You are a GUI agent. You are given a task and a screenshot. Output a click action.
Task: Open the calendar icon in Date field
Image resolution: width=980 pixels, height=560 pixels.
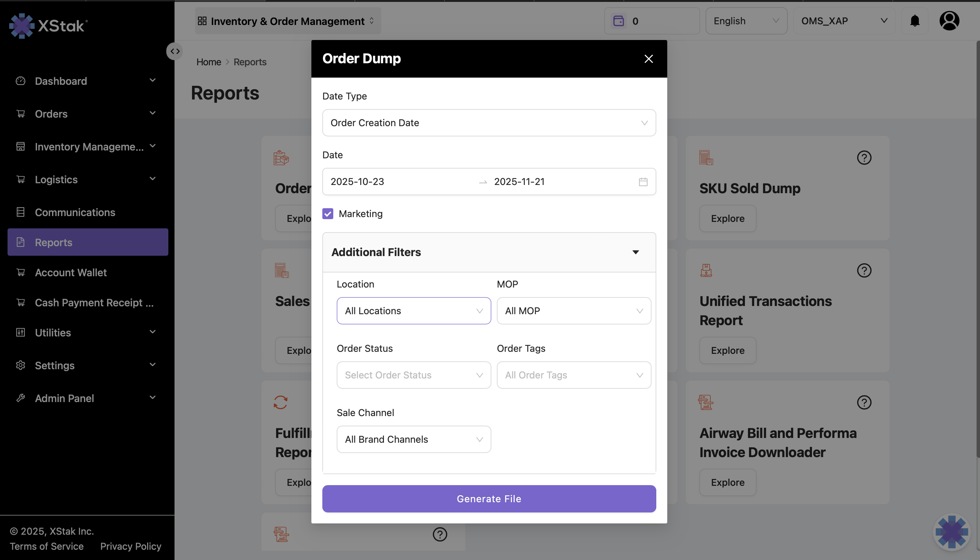[x=643, y=182]
